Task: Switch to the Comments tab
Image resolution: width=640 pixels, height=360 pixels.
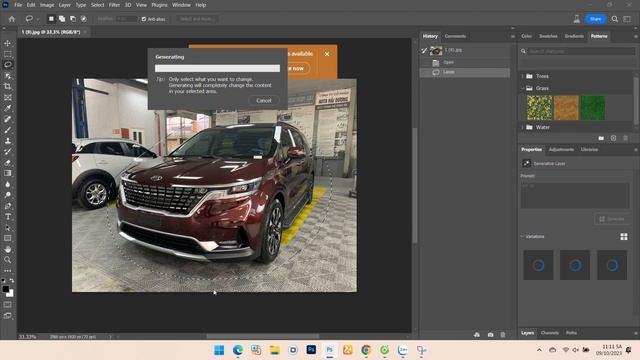Action: coord(455,36)
